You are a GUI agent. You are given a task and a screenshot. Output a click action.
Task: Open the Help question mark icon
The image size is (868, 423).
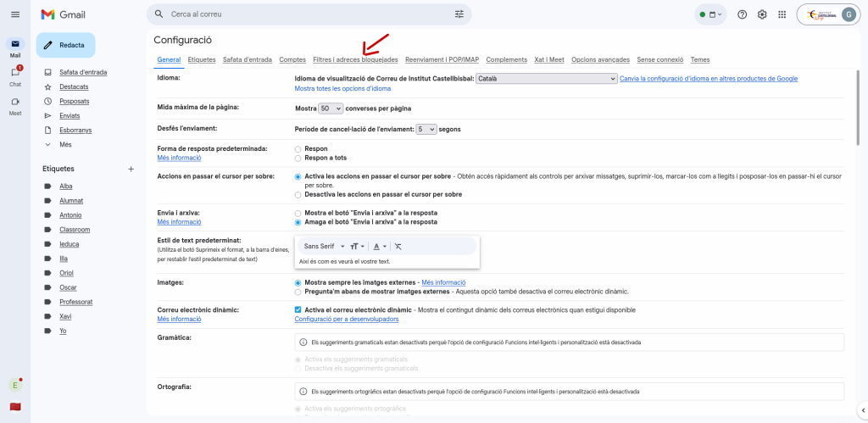click(x=742, y=14)
